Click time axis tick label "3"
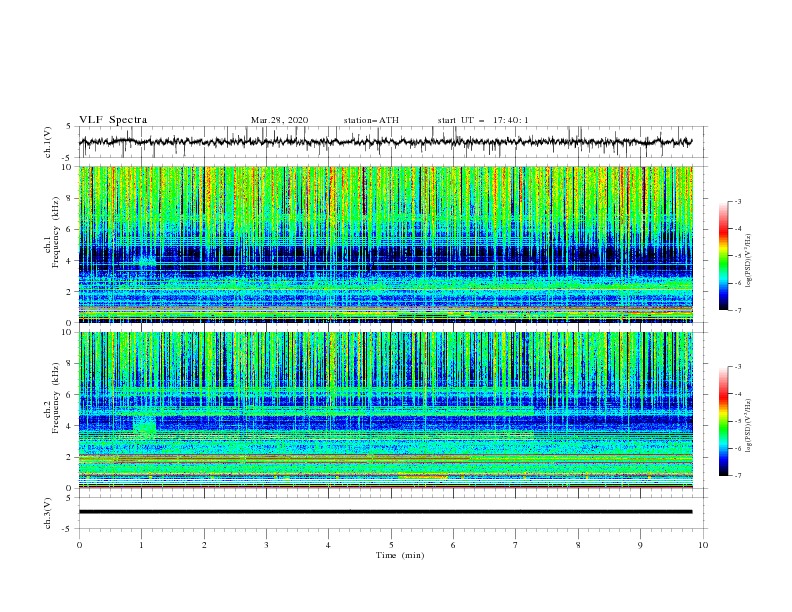Screen dimensions: 792x612 tap(266, 545)
